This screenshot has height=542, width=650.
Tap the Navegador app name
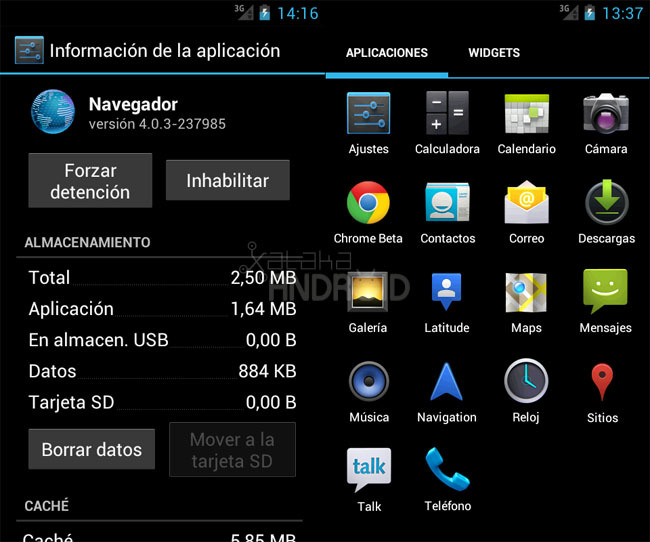pos(133,105)
